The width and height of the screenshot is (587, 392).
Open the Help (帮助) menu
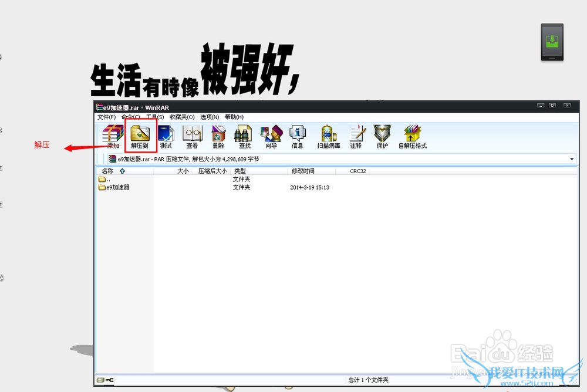click(234, 117)
